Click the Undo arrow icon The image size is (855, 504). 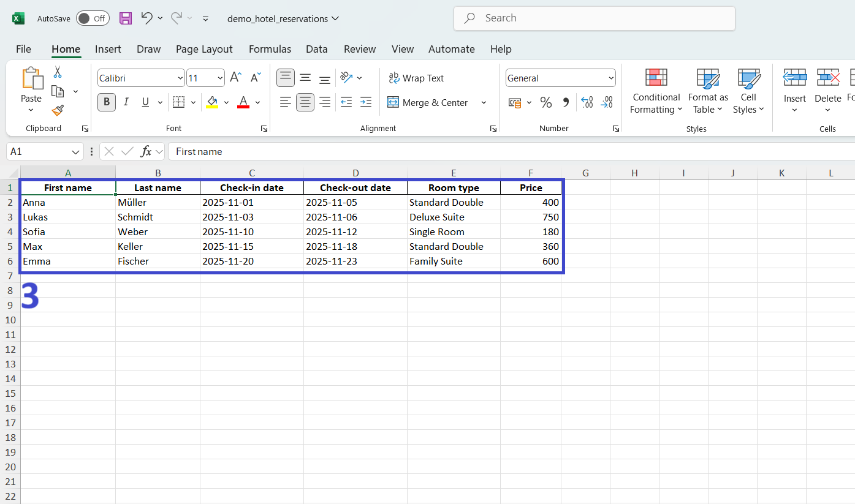(146, 18)
